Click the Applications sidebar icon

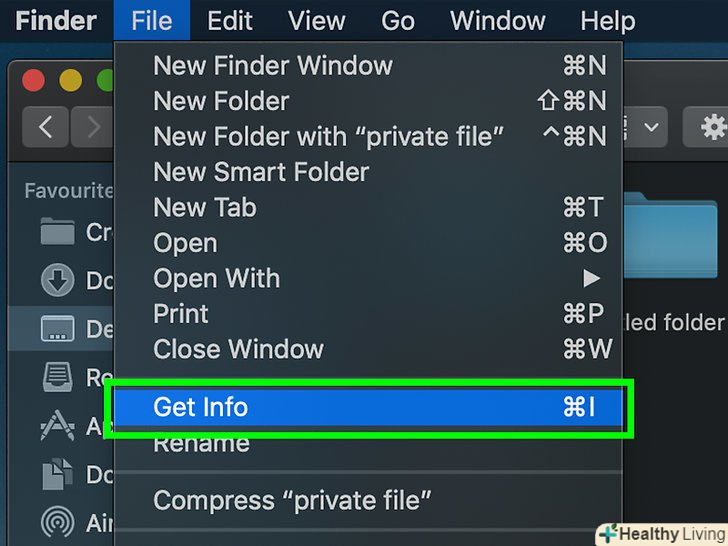[57, 425]
